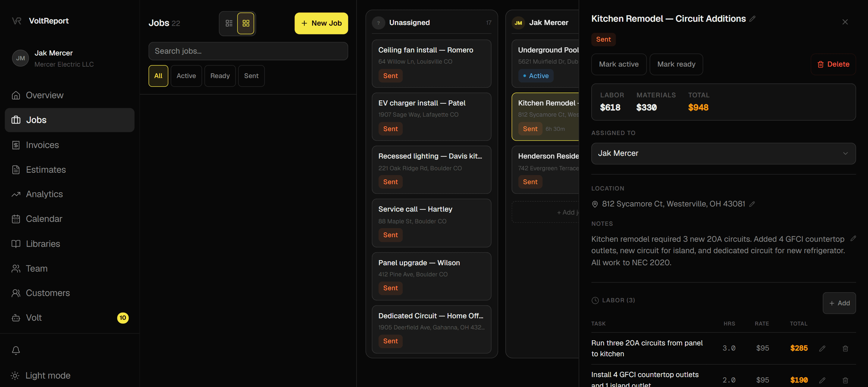The width and height of the screenshot is (868, 387).
Task: Click the $948 total value
Action: [698, 108]
